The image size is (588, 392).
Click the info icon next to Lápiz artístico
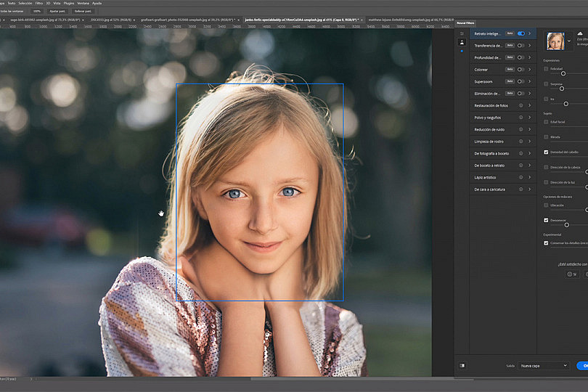coord(520,177)
